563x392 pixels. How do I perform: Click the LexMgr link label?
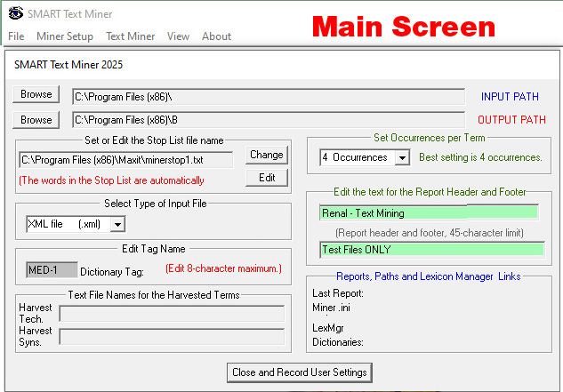tap(328, 328)
